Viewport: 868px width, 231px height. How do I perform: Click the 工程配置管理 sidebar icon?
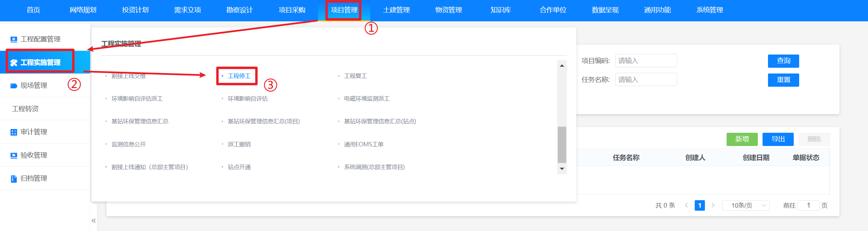pos(14,39)
